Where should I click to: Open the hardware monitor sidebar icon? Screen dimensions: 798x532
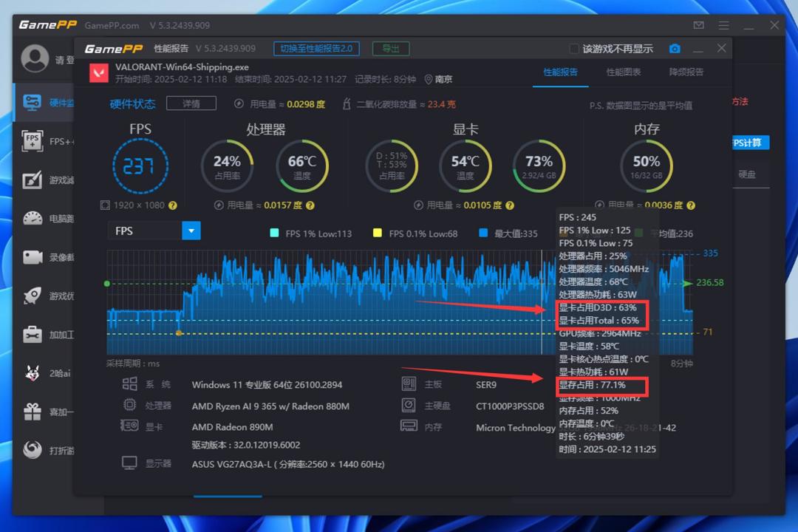(x=32, y=102)
